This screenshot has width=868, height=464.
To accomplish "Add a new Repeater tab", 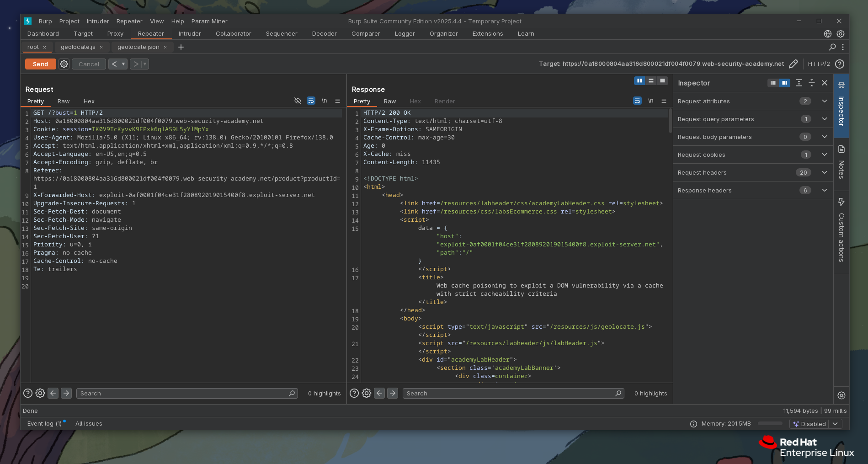I will coord(181,47).
